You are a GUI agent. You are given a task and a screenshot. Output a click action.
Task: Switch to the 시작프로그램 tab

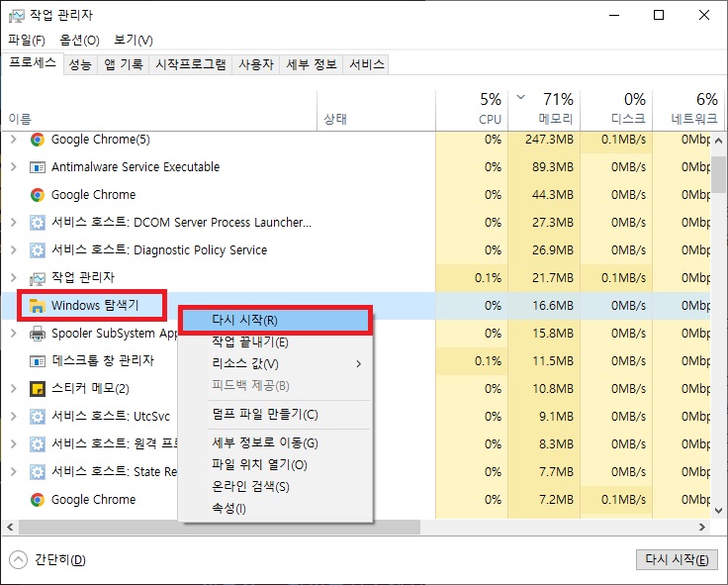coord(190,64)
